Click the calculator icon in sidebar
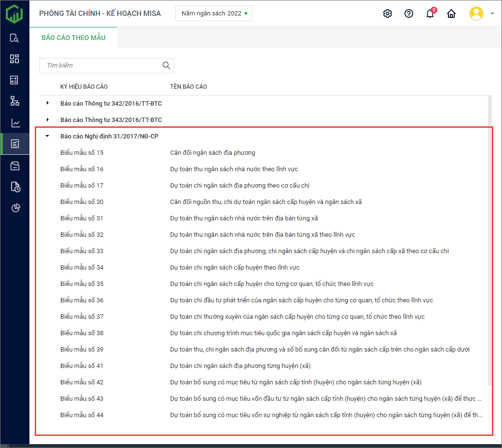Viewport: 502px width, 448px height. (x=14, y=80)
